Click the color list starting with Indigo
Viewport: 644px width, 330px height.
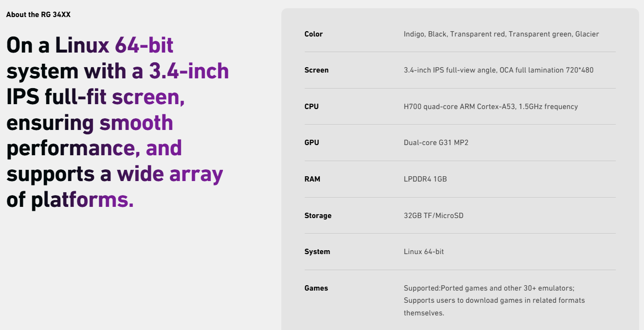501,34
